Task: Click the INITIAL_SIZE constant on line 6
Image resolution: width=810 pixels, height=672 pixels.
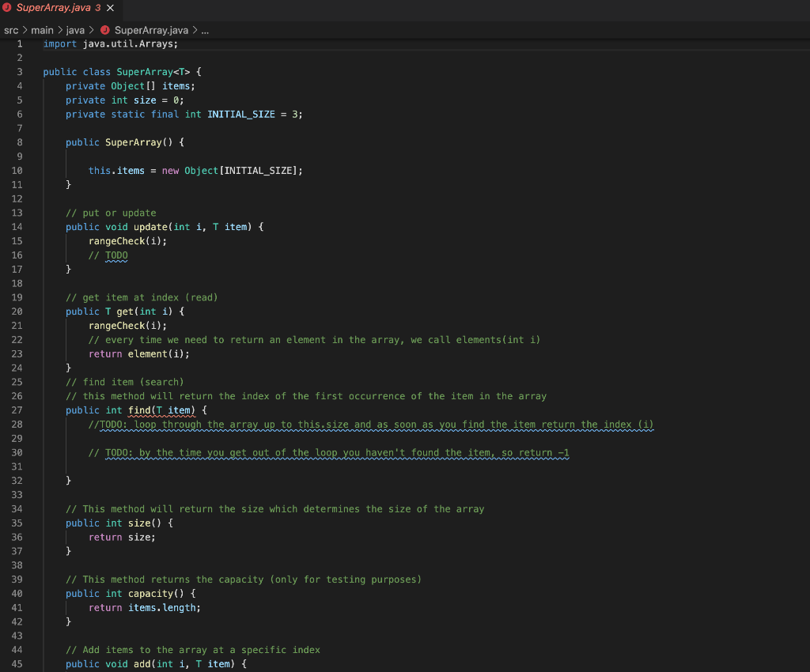Action: [241, 114]
